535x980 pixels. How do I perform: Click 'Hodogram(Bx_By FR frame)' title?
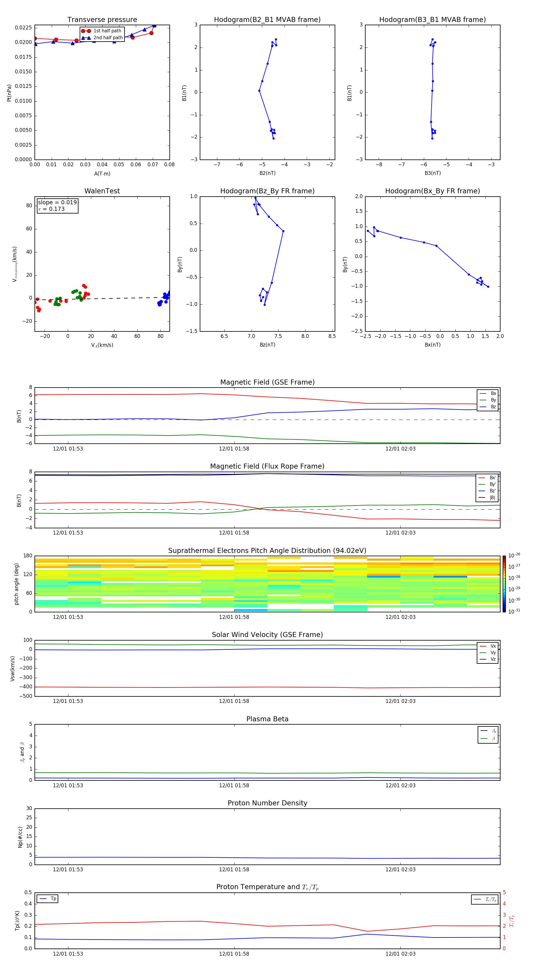(x=432, y=191)
